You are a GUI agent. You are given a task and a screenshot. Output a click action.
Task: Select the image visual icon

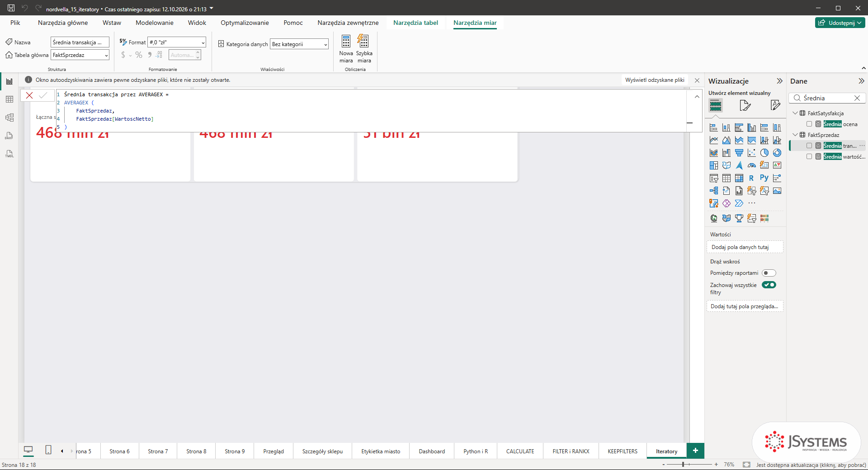click(777, 191)
